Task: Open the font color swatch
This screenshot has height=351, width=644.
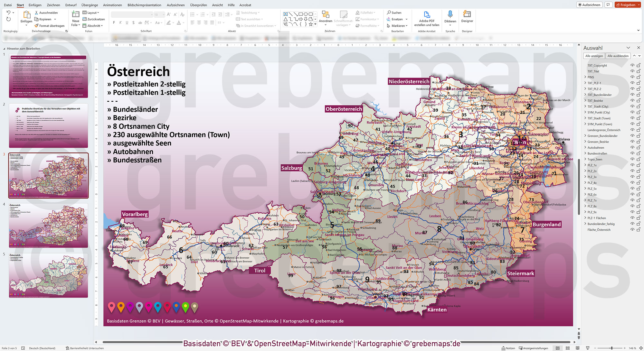Action: pyautogui.click(x=179, y=23)
